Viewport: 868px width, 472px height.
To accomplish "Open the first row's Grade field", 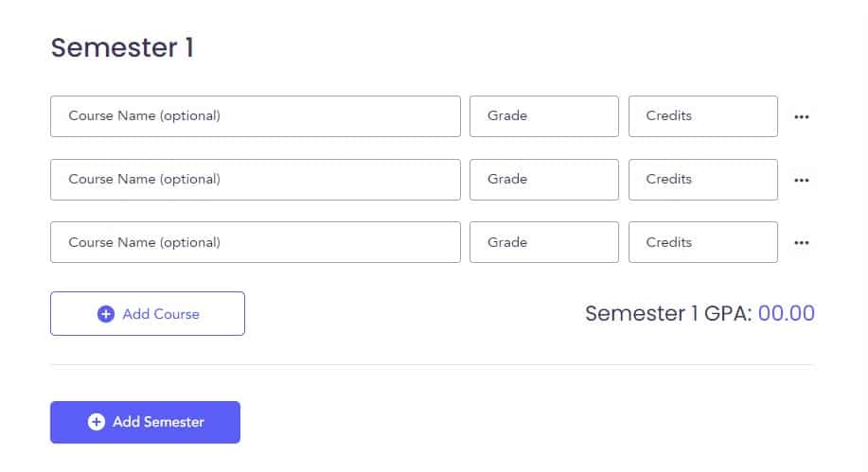I will tap(544, 116).
